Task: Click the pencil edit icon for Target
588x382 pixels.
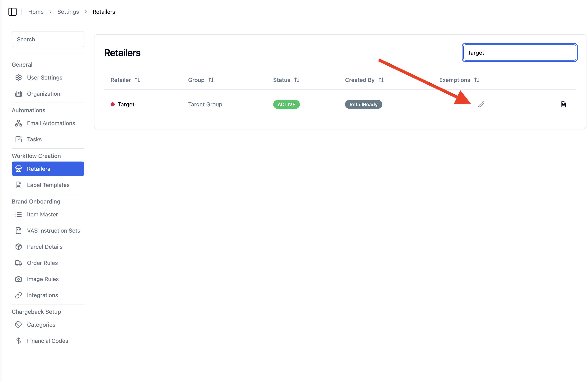Action: (x=481, y=104)
